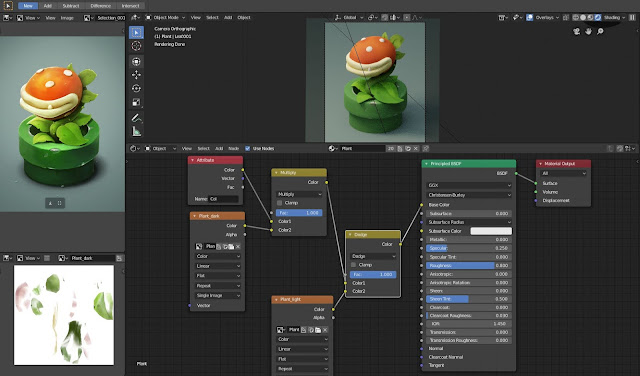
Task: Open Dodge blend type dropdown
Action: click(x=373, y=256)
